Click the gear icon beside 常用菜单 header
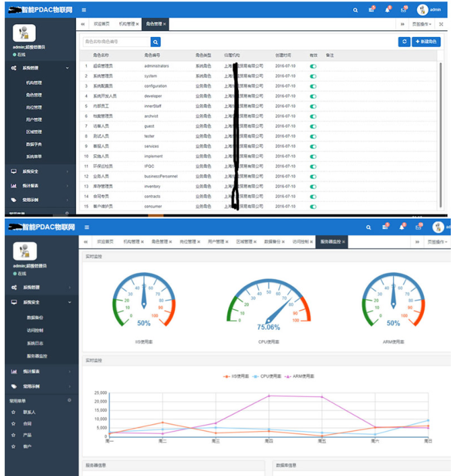 (x=69, y=400)
